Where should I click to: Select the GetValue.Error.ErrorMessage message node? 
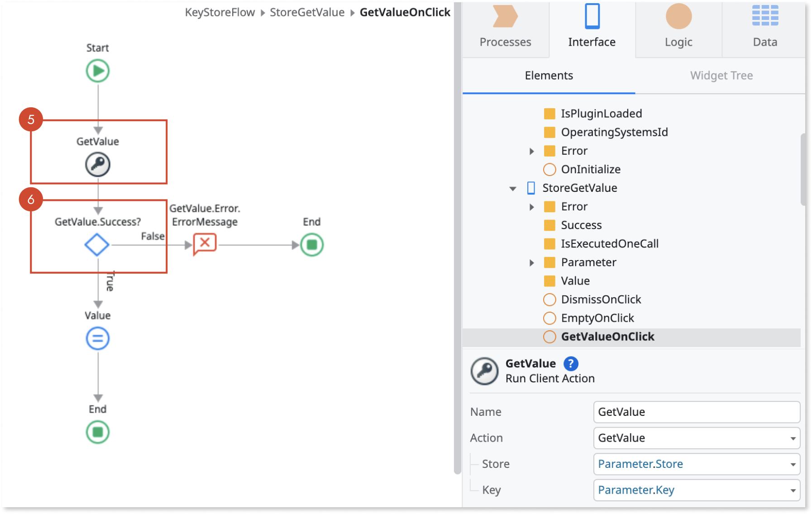pos(204,243)
